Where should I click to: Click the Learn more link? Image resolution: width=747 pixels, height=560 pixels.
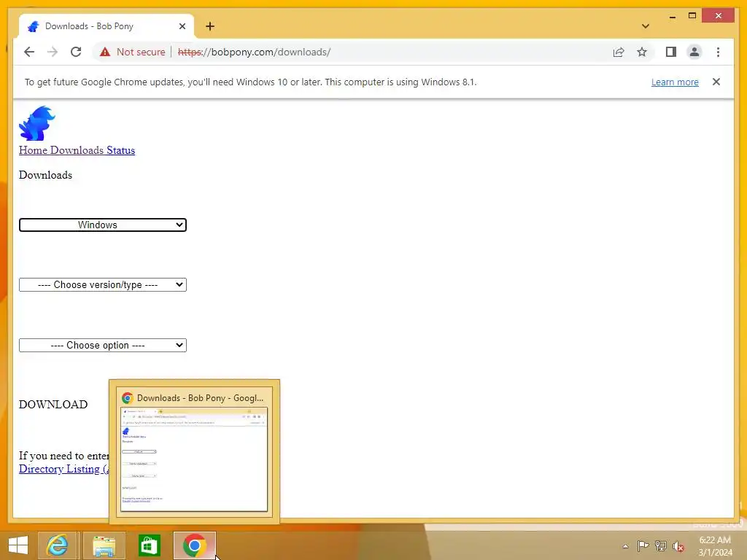click(x=675, y=82)
